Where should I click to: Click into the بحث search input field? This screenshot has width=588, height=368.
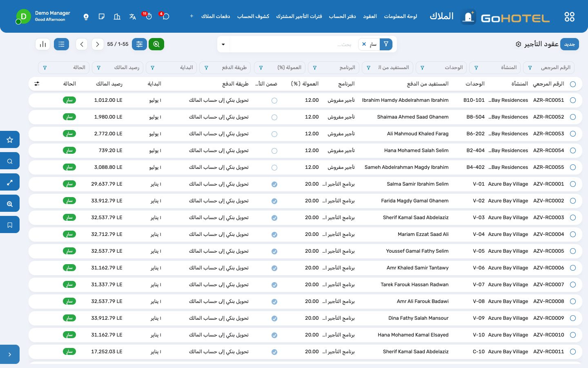[293, 44]
